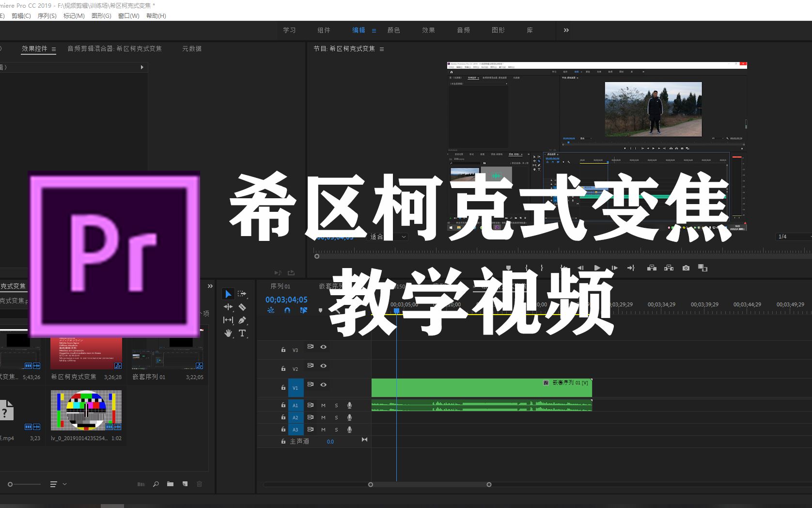Image resolution: width=812 pixels, height=508 pixels.
Task: Expand the Effect Controls timeline arrow
Action: 142,67
